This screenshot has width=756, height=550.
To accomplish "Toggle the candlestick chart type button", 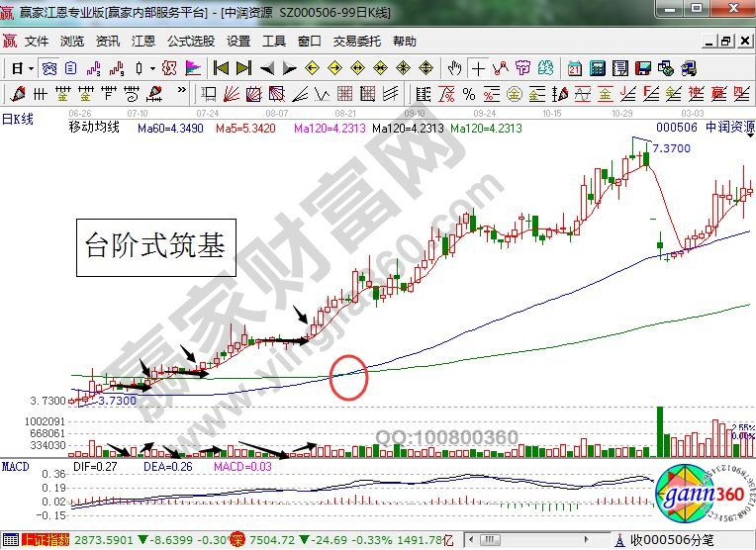I will point(139,68).
